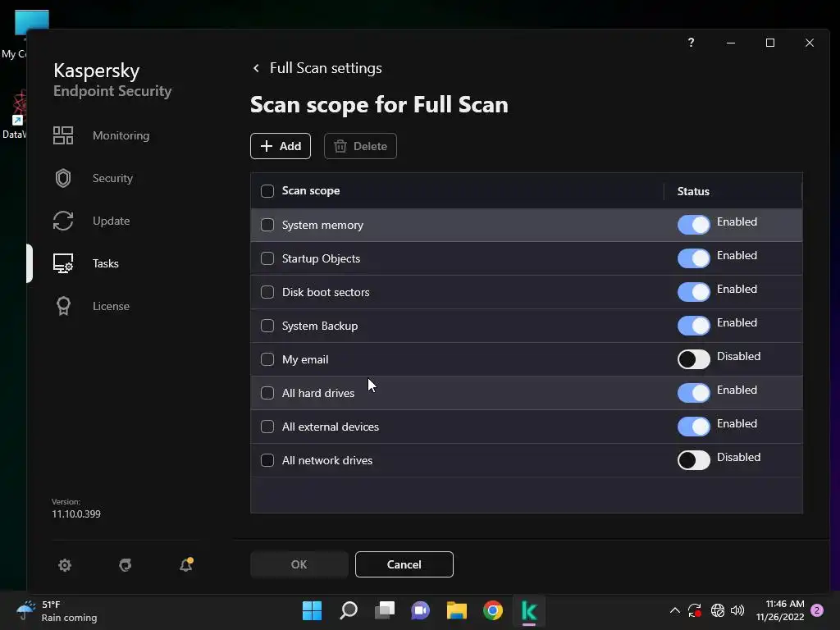Check the All hard drives checkbox
Viewport: 840px width, 630px height.
pyautogui.click(x=267, y=393)
